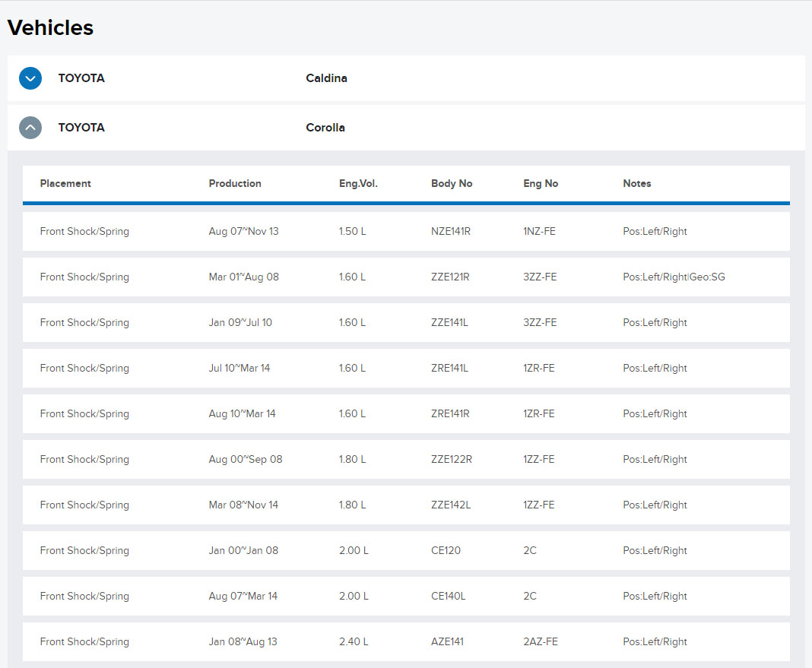Screen dimensions: 812x668
Task: Click body number ZZE122R
Action: (x=451, y=459)
